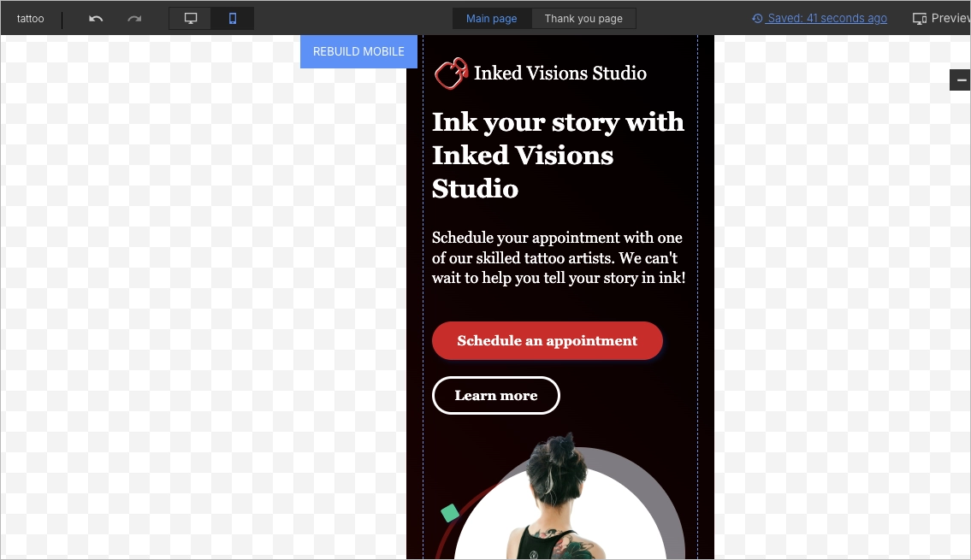Open the Saved: 41 seconds ago link
Image resolution: width=971 pixels, height=560 pixels.
[828, 18]
